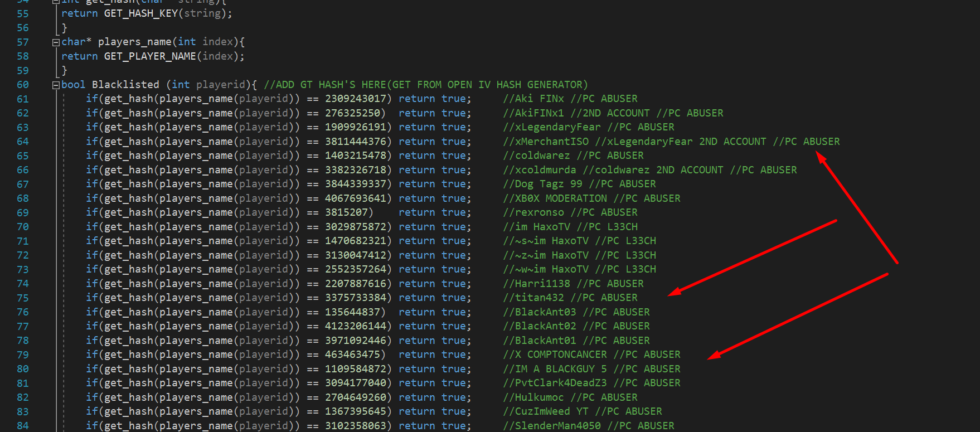The height and width of the screenshot is (432, 980).
Task: Click the //SlenderMan4050 comment
Action: click(x=552, y=426)
